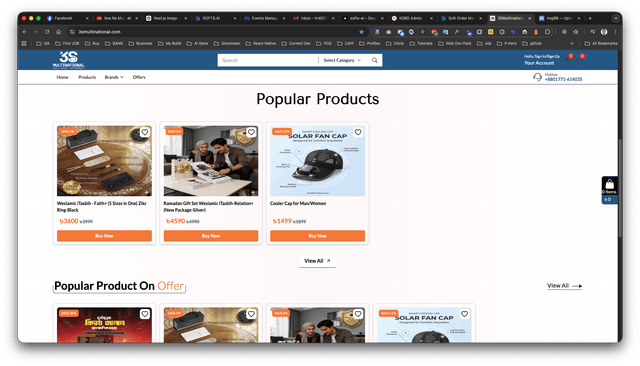This screenshot has height=366, width=640.
Task: Click View All under Popular Products
Action: pos(317,261)
